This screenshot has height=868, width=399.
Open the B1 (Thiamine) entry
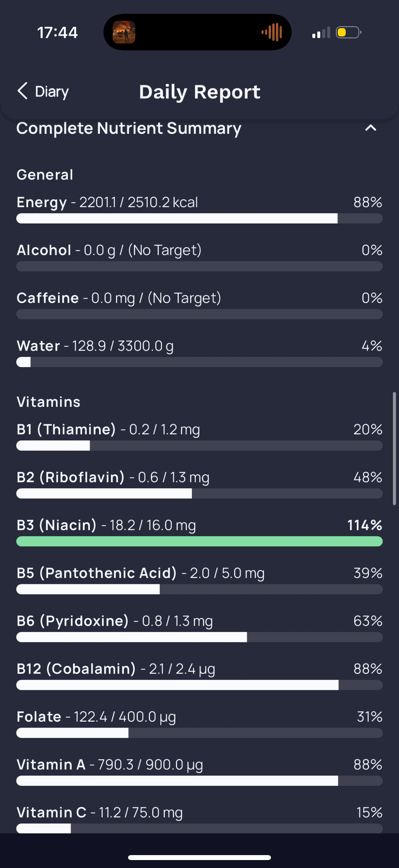199,436
